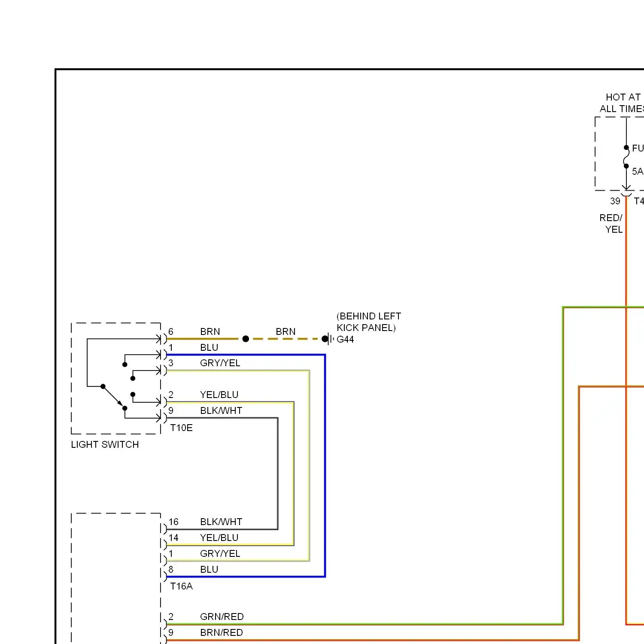This screenshot has height=644, width=644.
Task: Click pin number 14 on T16A connector
Action: [173, 538]
